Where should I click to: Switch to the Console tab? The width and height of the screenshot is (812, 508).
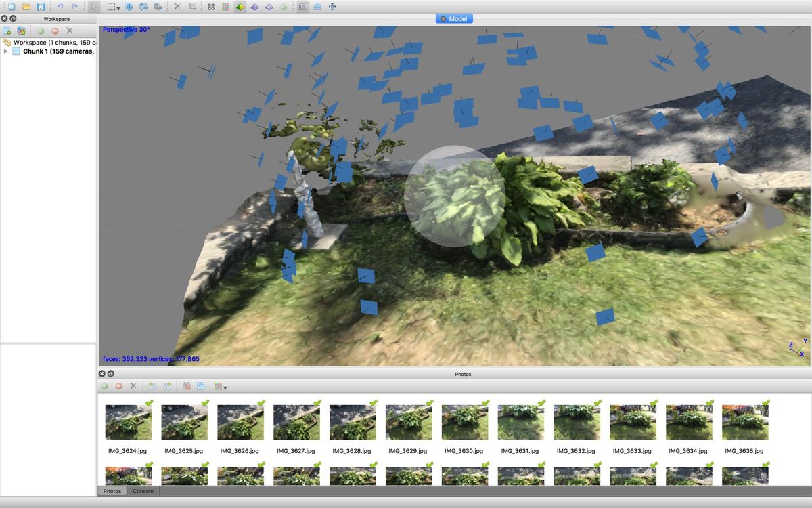(x=143, y=491)
